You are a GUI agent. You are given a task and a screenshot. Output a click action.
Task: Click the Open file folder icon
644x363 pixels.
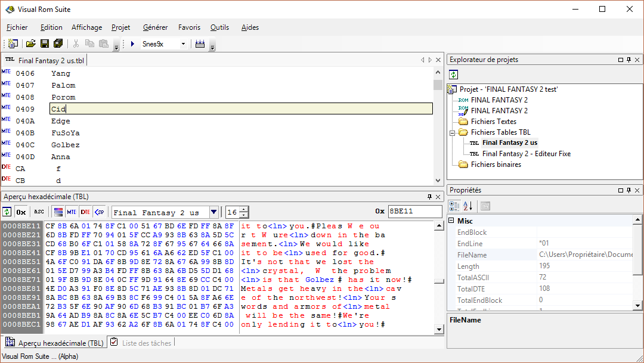coord(30,44)
